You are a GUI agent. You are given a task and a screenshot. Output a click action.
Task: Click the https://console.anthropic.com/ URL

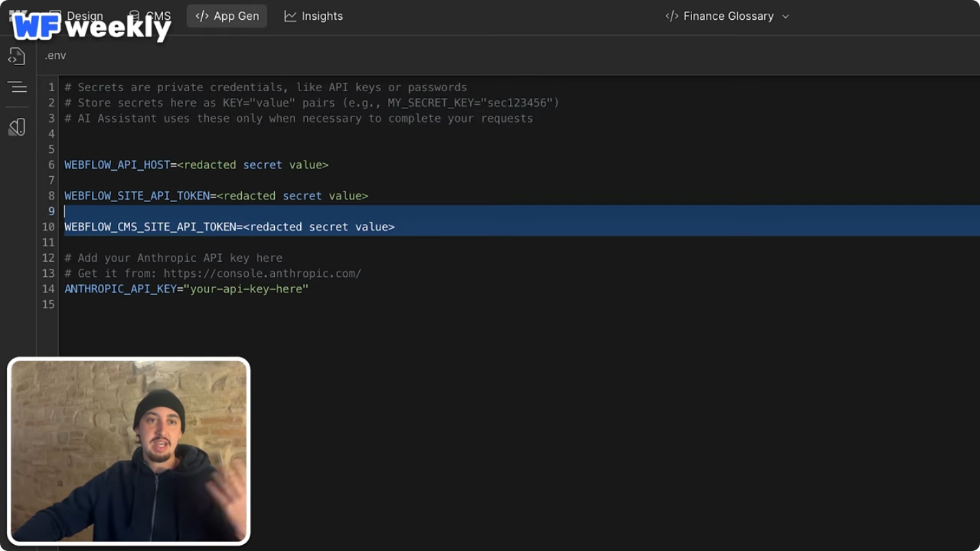click(262, 273)
